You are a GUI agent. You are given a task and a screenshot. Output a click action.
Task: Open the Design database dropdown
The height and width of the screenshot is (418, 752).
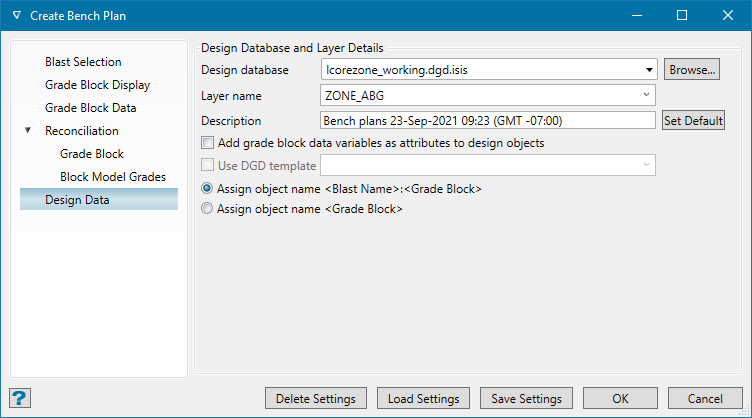(648, 70)
